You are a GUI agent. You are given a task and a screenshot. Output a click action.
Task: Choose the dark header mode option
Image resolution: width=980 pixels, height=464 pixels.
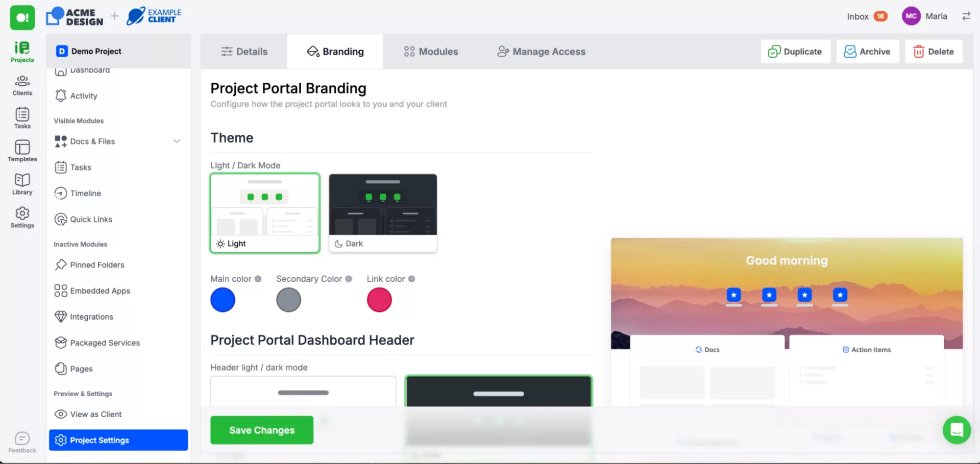coord(498,392)
